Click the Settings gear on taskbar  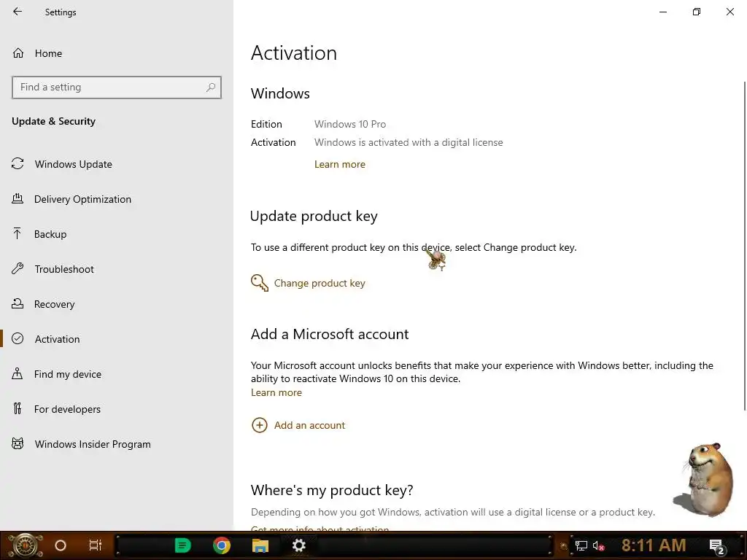point(298,545)
